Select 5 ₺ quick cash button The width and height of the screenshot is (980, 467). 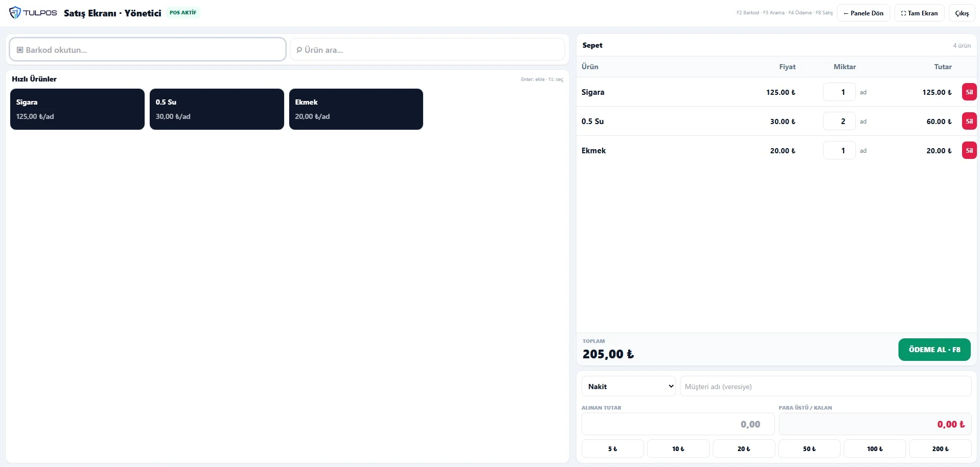pyautogui.click(x=613, y=449)
